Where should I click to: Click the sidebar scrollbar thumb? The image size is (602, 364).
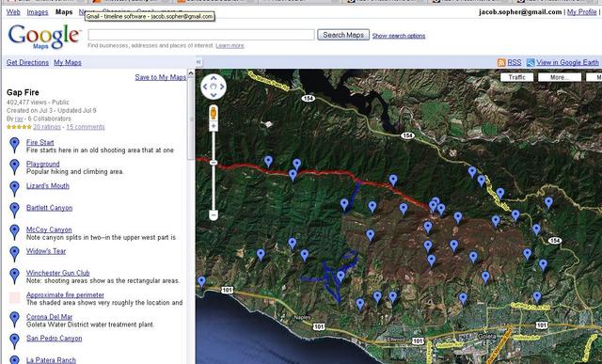[190, 118]
